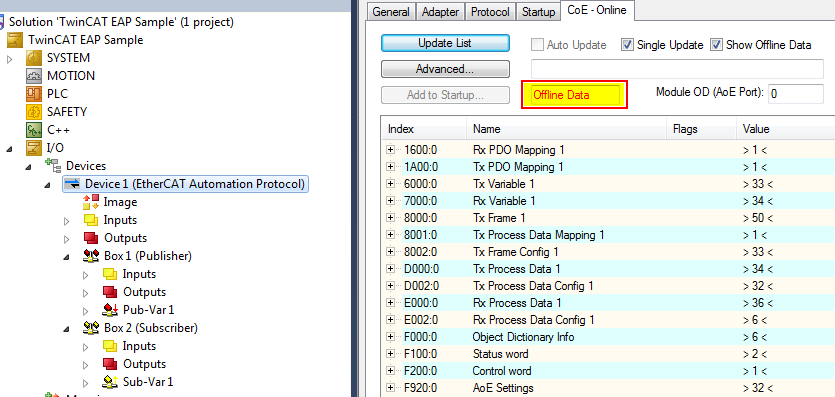Image resolution: width=835 pixels, height=397 pixels.
Task: Open the Advanced... settings button
Action: (x=445, y=69)
